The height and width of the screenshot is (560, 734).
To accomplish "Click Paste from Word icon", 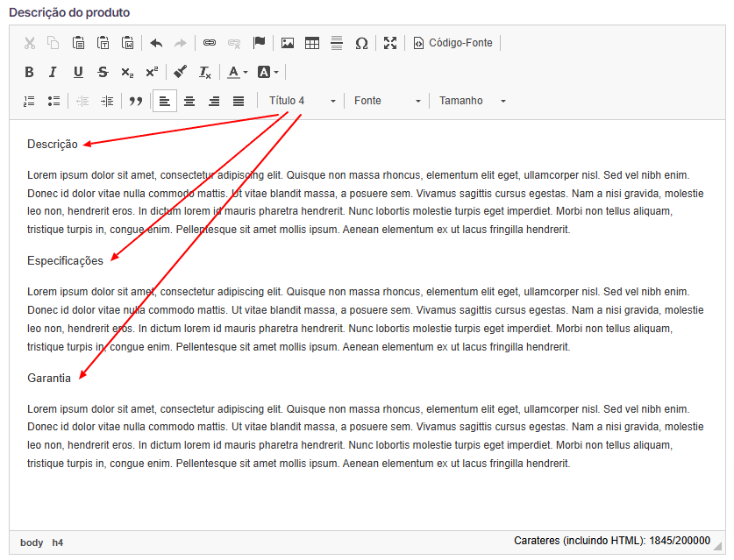I will (127, 43).
